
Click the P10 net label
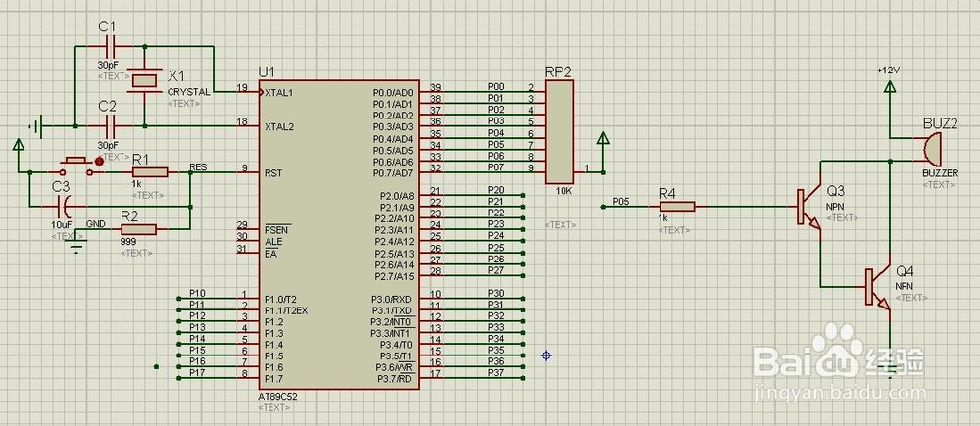tap(198, 293)
